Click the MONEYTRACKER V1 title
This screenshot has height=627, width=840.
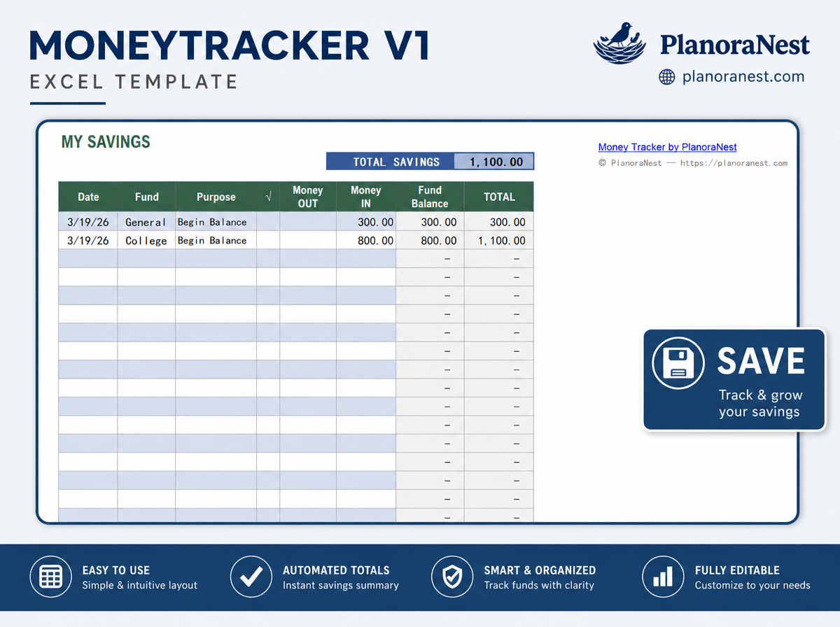click(x=230, y=45)
